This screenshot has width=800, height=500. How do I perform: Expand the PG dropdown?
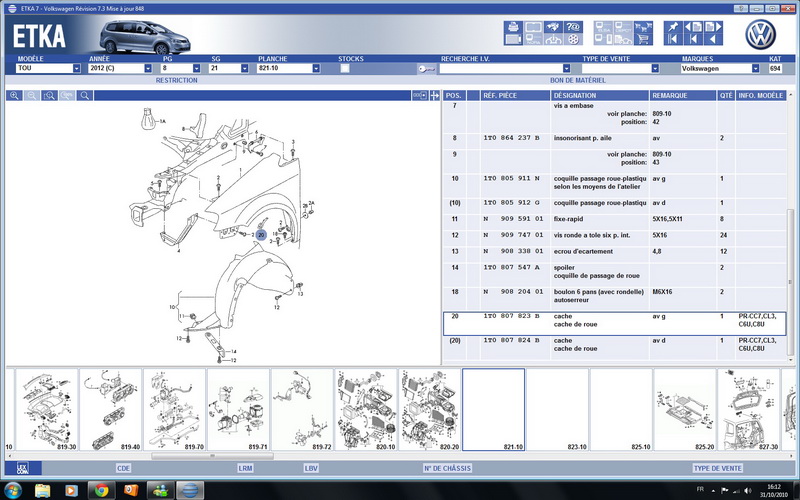point(196,68)
